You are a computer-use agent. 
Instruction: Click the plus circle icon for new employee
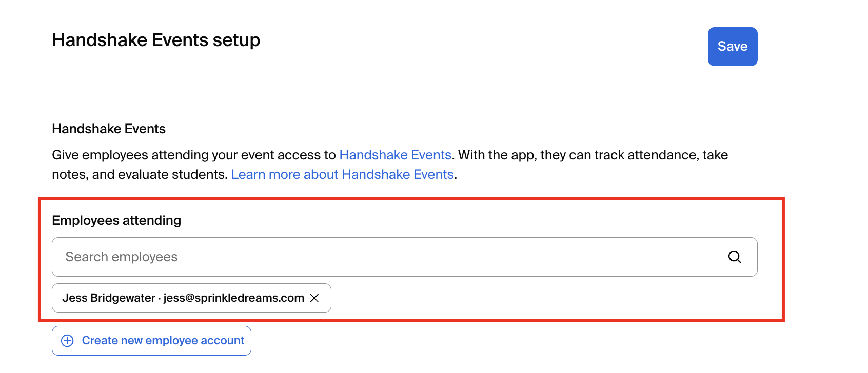(x=67, y=341)
